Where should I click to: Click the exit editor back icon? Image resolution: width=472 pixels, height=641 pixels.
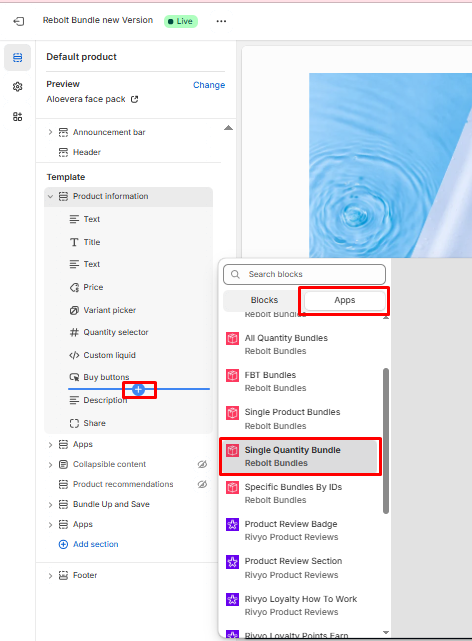click(19, 21)
